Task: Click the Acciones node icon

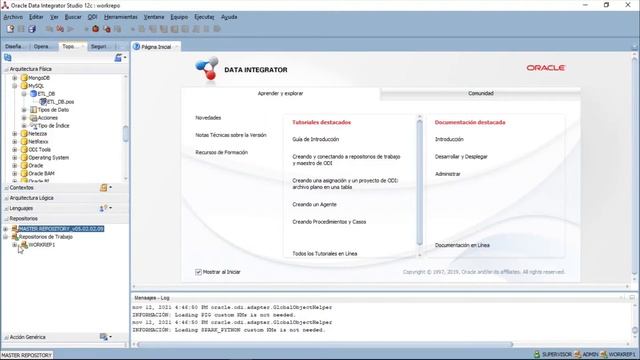Action: pos(33,118)
